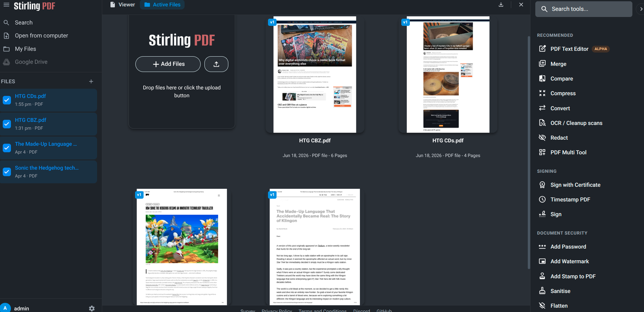Click 'Sonic the Hedgehog tech...' file name
The height and width of the screenshot is (312, 644).
point(47,168)
